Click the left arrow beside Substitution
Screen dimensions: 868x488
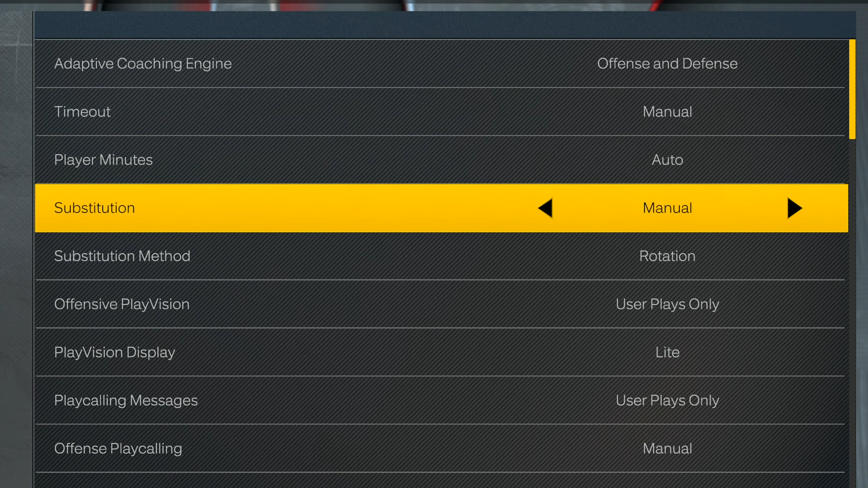(545, 208)
